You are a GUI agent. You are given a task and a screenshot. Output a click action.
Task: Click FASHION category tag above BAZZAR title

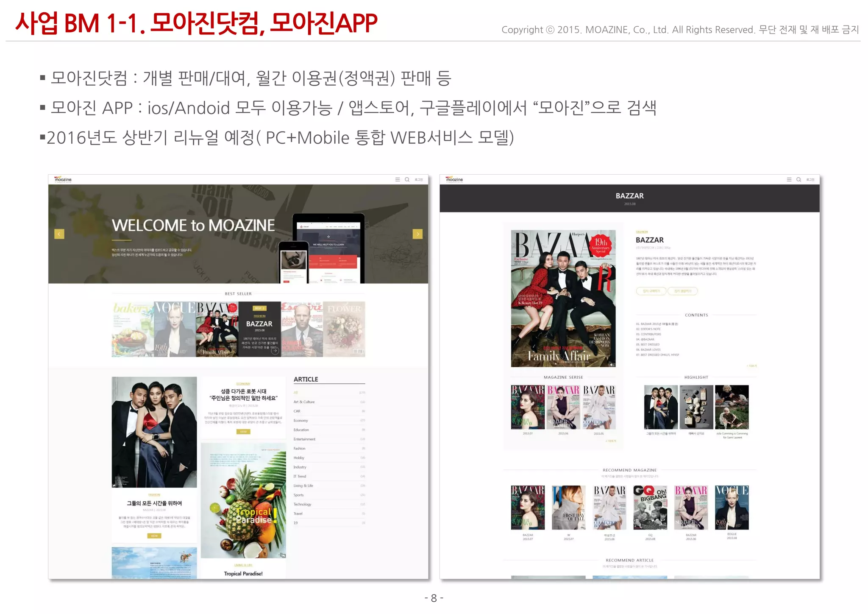tap(642, 232)
